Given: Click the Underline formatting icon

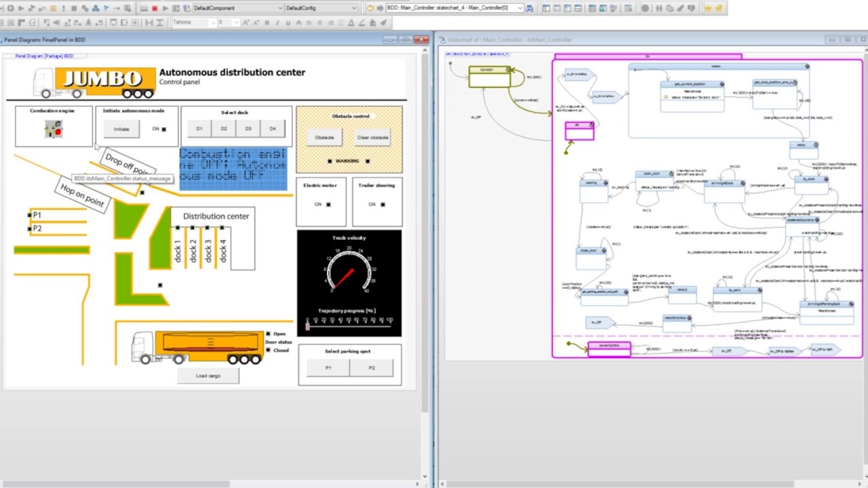Looking at the screenshot, I should pyautogui.click(x=288, y=22).
